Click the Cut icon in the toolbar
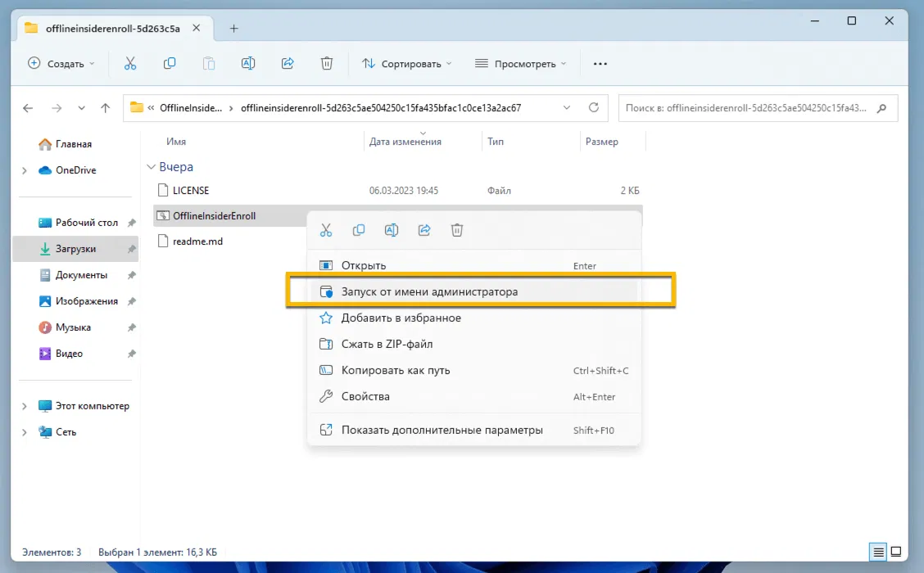This screenshot has width=924, height=573. pos(130,64)
